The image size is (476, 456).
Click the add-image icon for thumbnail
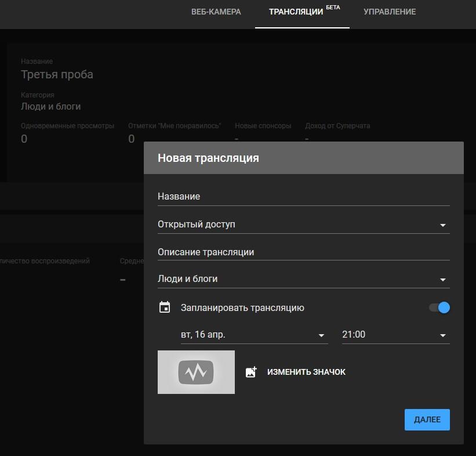251,372
